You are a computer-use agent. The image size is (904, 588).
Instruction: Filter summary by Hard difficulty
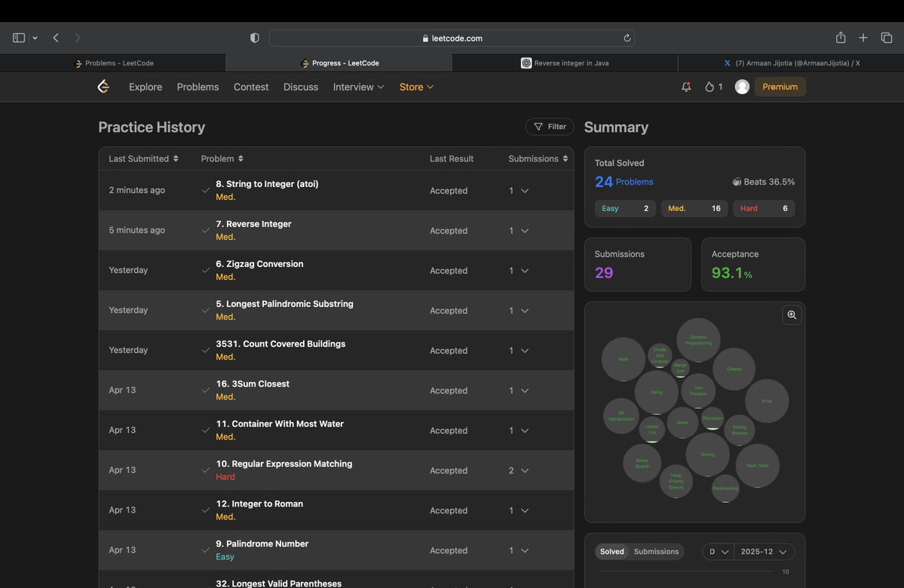click(764, 208)
